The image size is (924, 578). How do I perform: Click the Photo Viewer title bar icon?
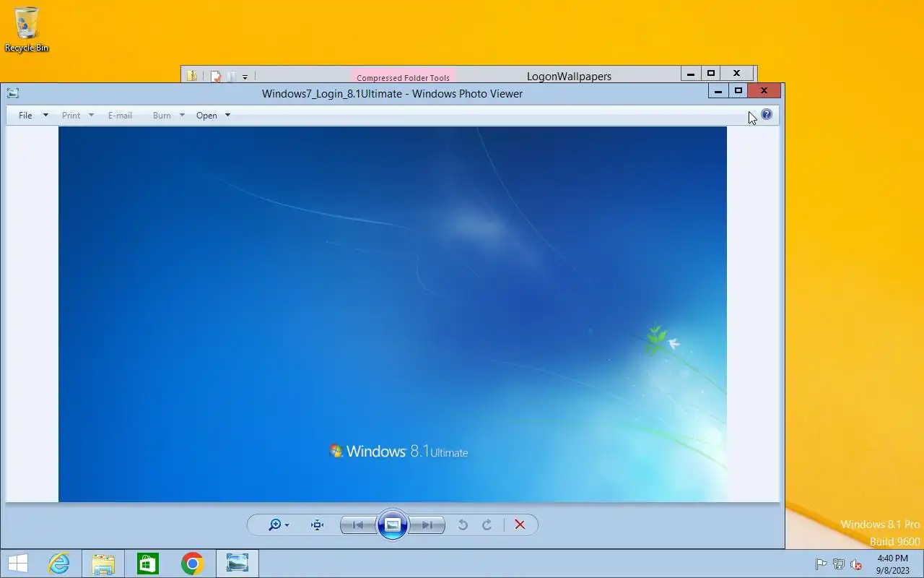pyautogui.click(x=12, y=93)
